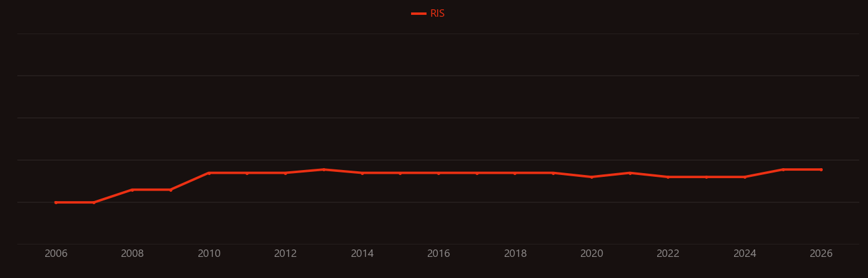868x278 pixels.
Task: Click the 2008 x-axis label
Action: [132, 254]
